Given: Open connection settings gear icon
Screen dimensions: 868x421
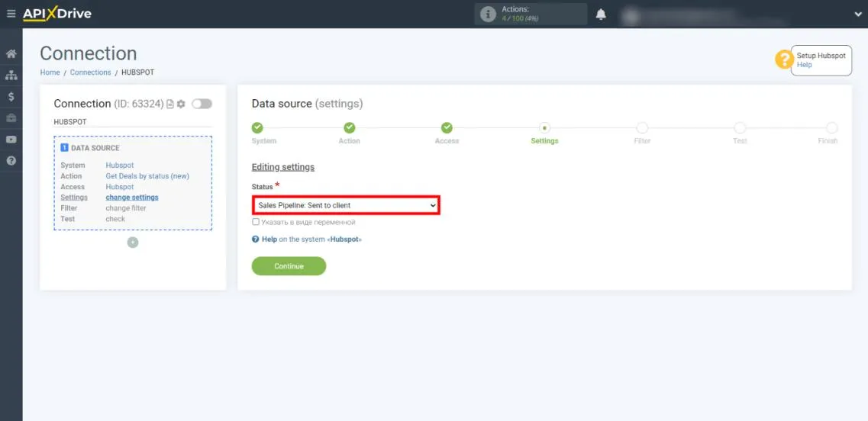Looking at the screenshot, I should pos(182,104).
